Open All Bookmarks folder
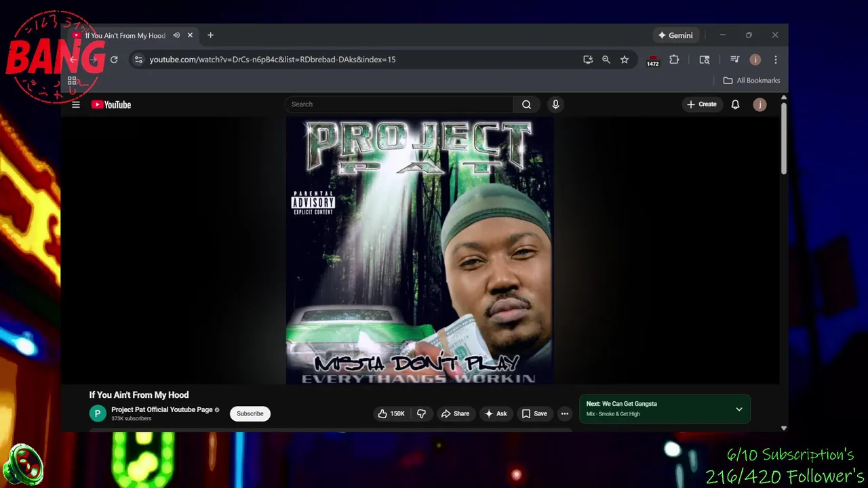The width and height of the screenshot is (868, 488). point(751,80)
